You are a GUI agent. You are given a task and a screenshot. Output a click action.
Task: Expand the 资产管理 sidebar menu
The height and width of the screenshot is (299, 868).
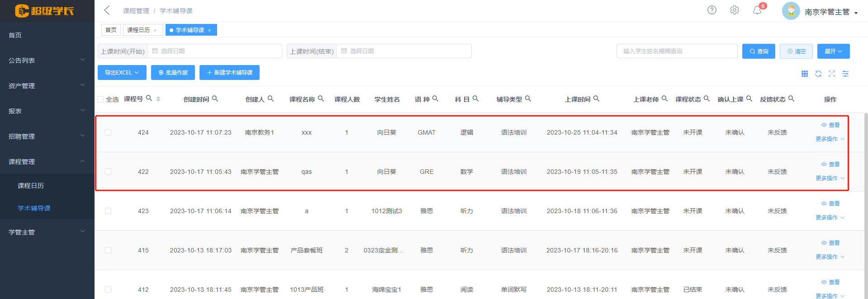click(47, 85)
